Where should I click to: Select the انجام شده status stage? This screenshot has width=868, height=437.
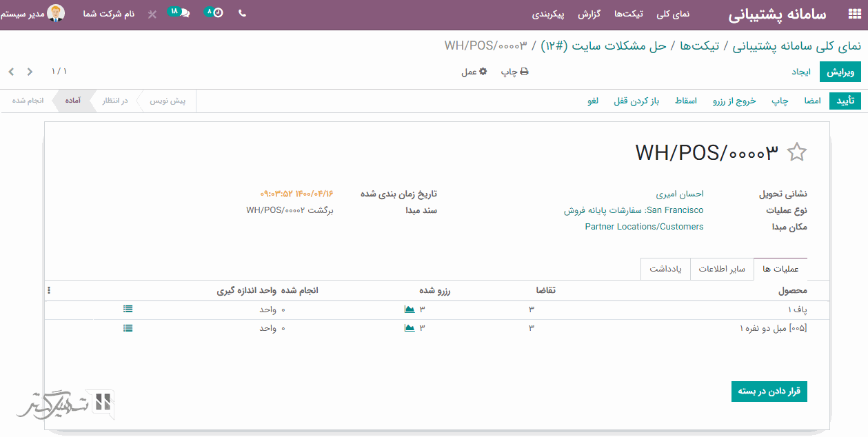tap(28, 101)
